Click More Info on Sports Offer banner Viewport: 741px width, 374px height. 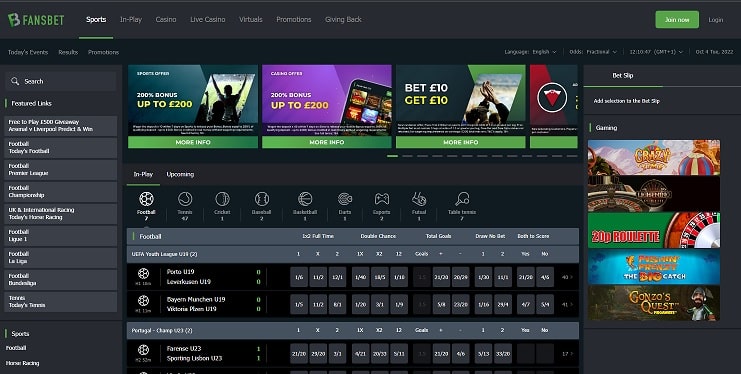point(193,142)
